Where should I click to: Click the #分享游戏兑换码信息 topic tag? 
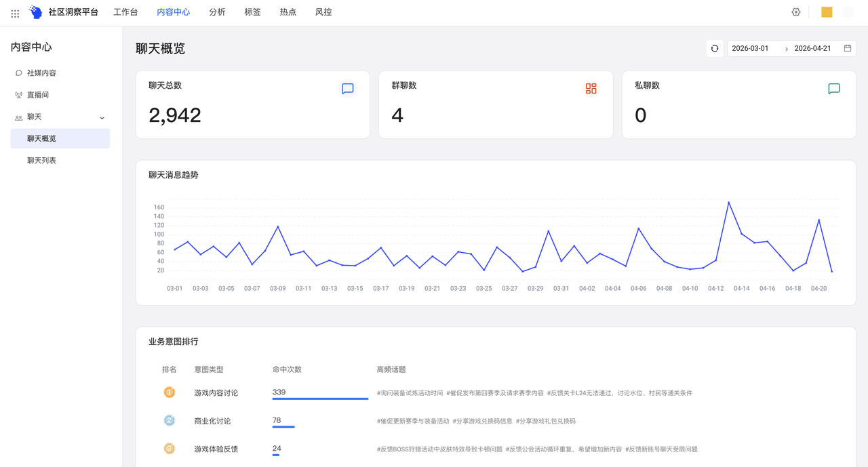(x=482, y=421)
